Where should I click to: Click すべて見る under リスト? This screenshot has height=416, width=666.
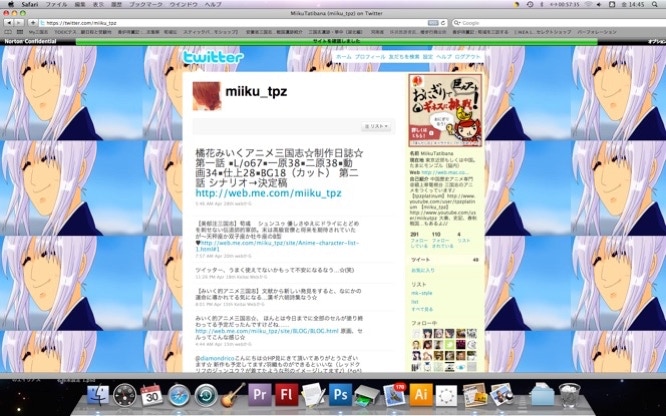(422, 309)
